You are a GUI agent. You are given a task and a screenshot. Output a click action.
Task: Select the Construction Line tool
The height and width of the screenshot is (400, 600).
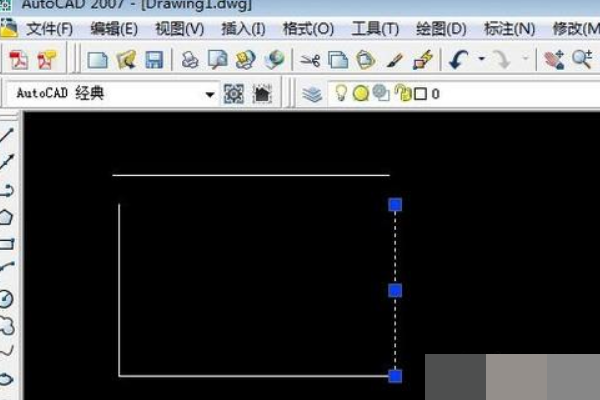point(7,162)
